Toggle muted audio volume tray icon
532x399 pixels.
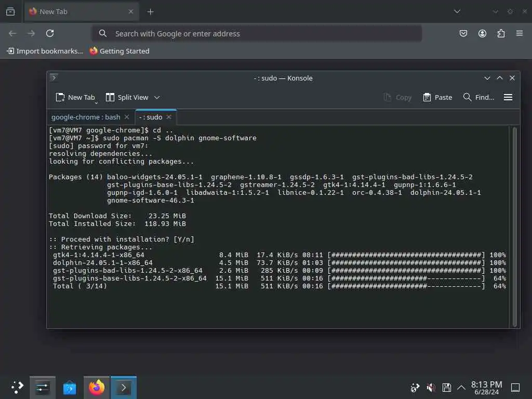(x=431, y=388)
